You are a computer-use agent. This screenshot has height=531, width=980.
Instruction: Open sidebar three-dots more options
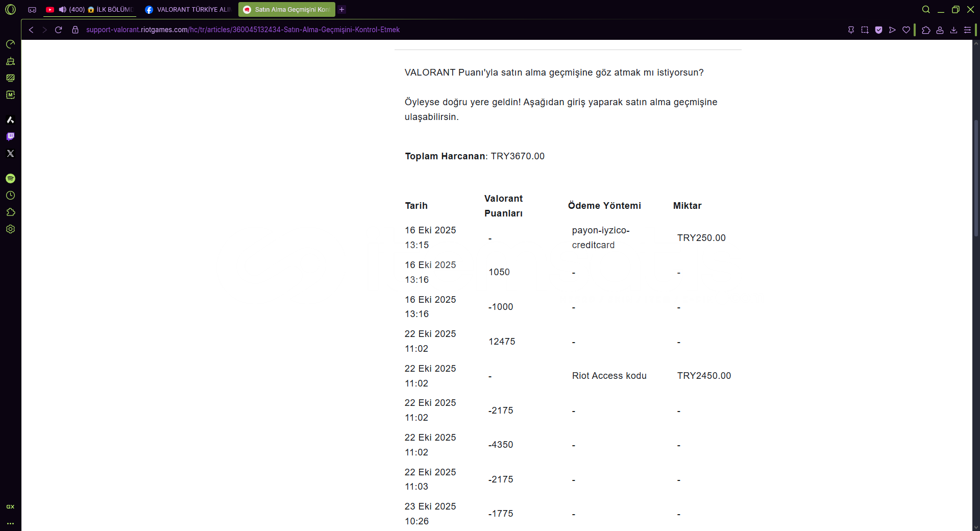pos(10,523)
